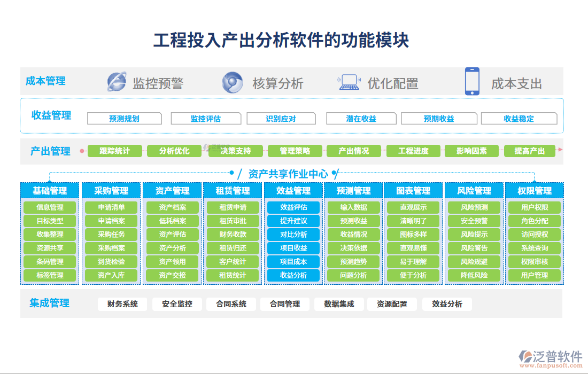This screenshot has height=374, width=588.
Task: Click the 预测规划 button
Action: pyautogui.click(x=125, y=118)
